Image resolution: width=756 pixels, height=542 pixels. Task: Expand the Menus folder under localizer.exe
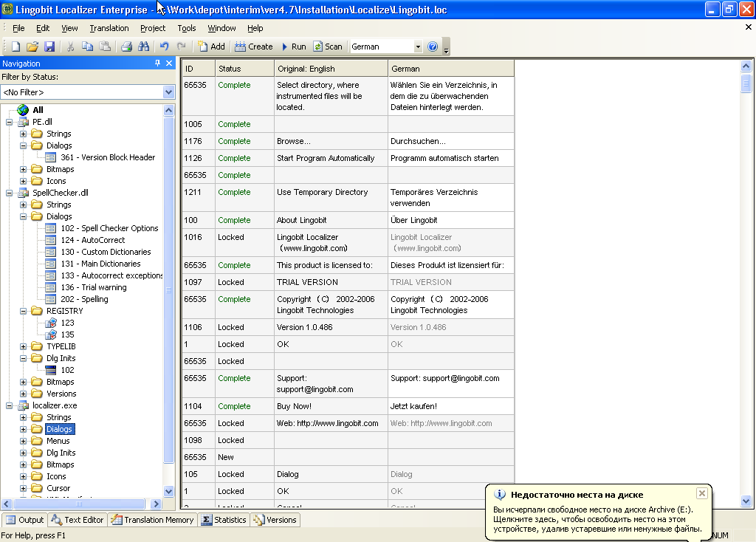(23, 442)
